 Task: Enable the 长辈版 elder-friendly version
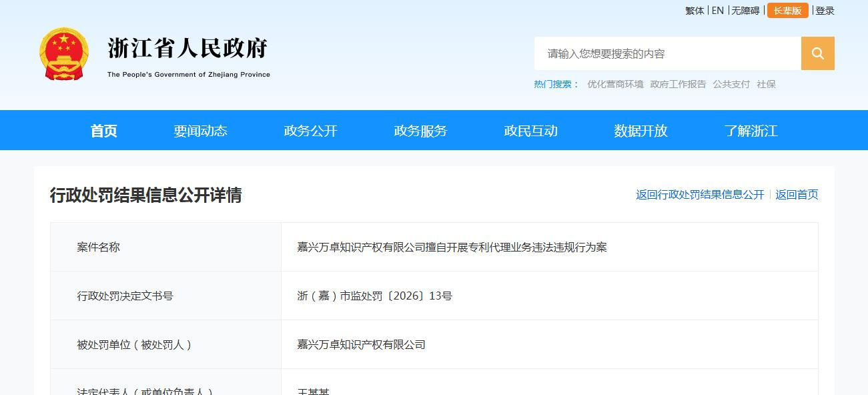coord(788,11)
